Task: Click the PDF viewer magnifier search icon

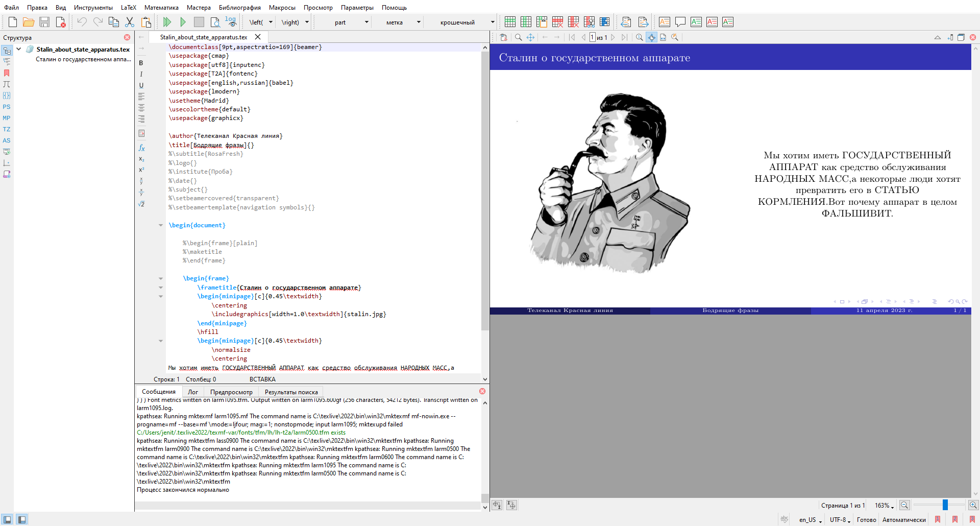Action: click(x=519, y=37)
